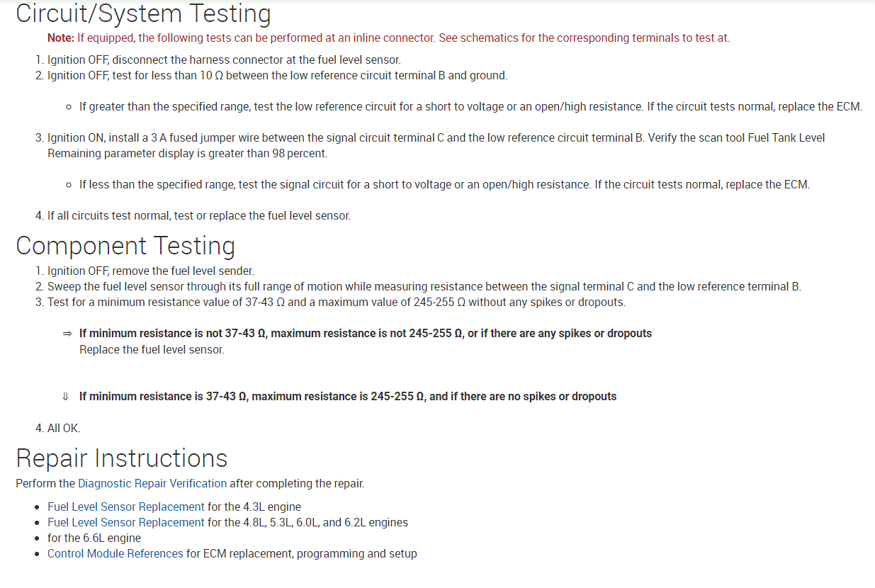Click the "Sweep the fuel level sensor" step
This screenshot has width=875, height=588.
click(x=424, y=287)
